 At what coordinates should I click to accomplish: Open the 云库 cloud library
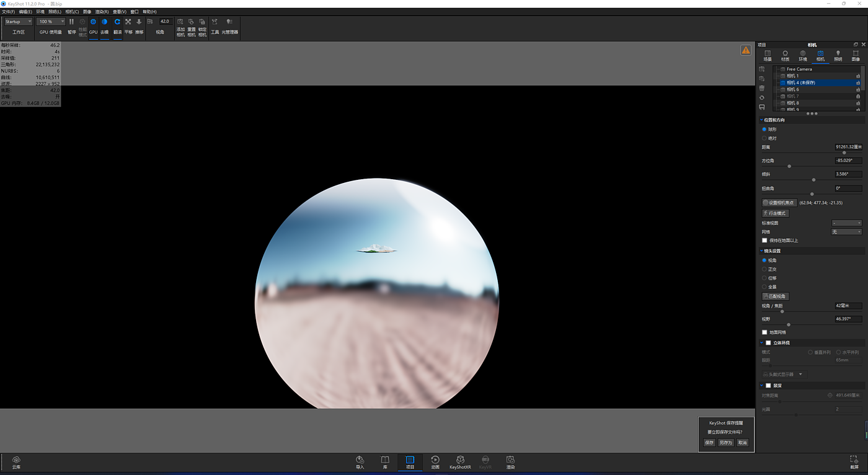[16, 460]
